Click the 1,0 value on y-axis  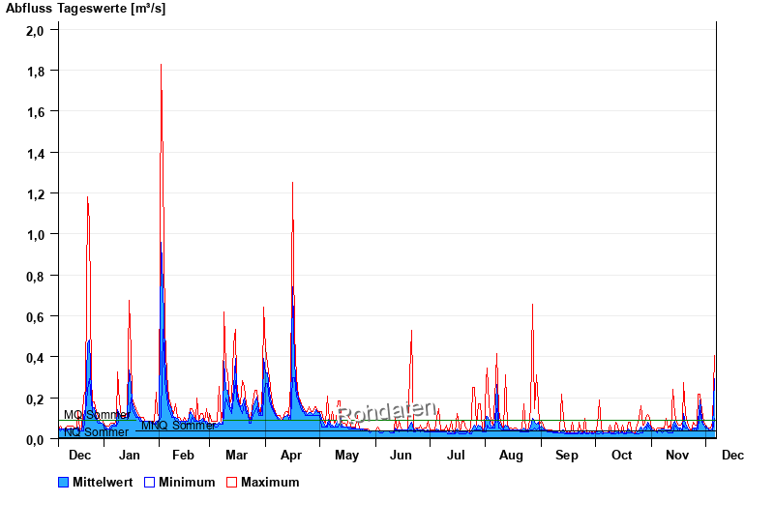pos(35,235)
